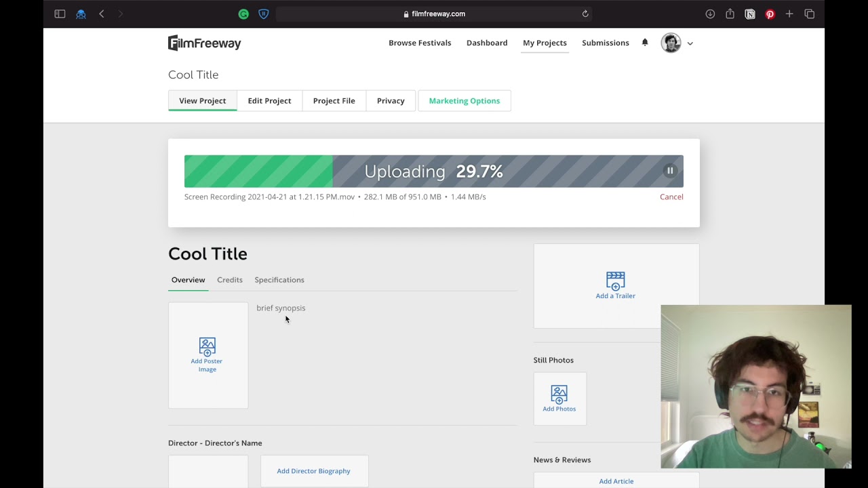Click the privacy shield icon

pyautogui.click(x=264, y=14)
